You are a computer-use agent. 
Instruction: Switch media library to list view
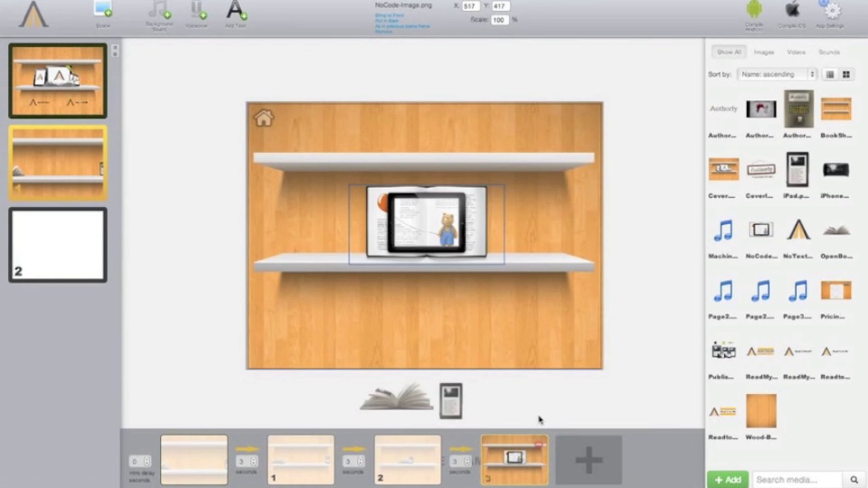(830, 74)
